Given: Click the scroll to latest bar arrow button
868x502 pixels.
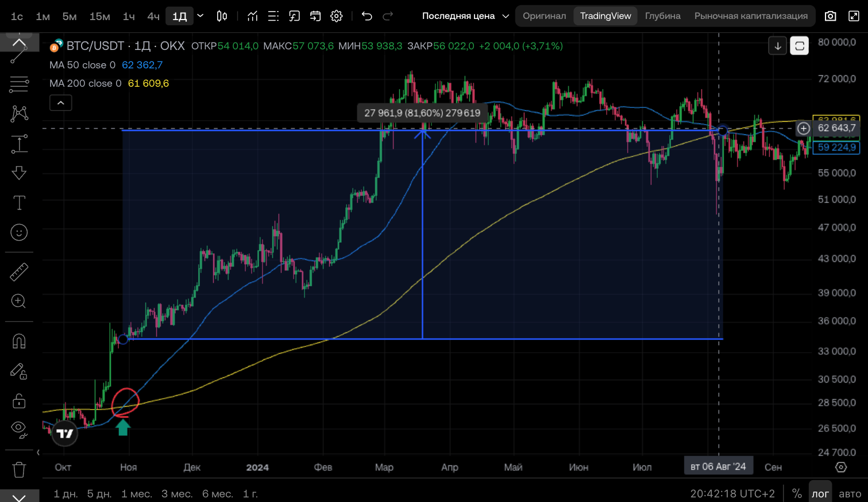Looking at the screenshot, I should pos(778,46).
